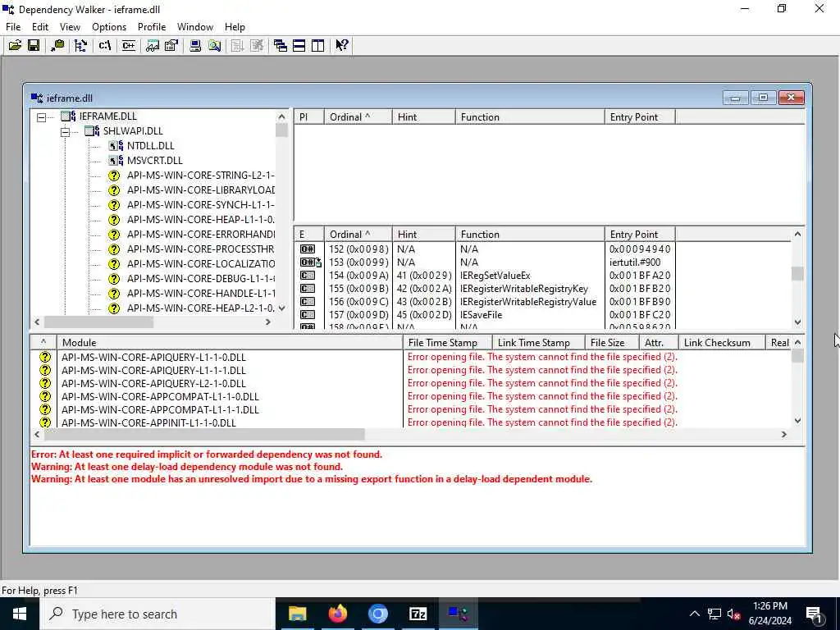The image size is (840, 630).
Task: Open 7-Zip from the taskbar
Action: coord(418,614)
